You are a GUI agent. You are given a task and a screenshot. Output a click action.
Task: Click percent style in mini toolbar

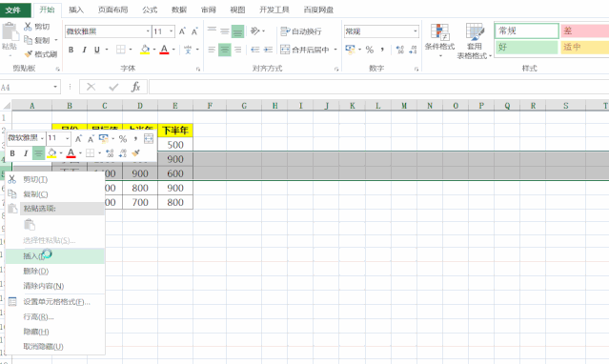[123, 138]
